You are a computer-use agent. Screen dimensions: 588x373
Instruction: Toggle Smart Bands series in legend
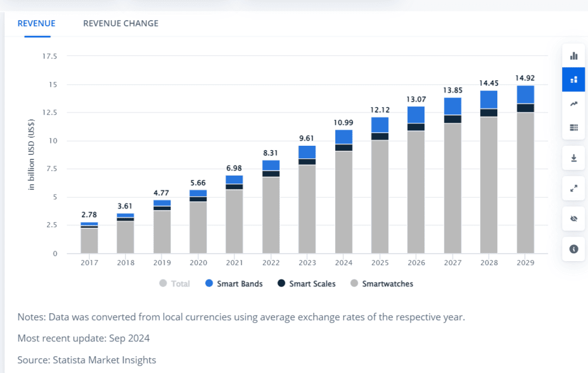pyautogui.click(x=233, y=283)
